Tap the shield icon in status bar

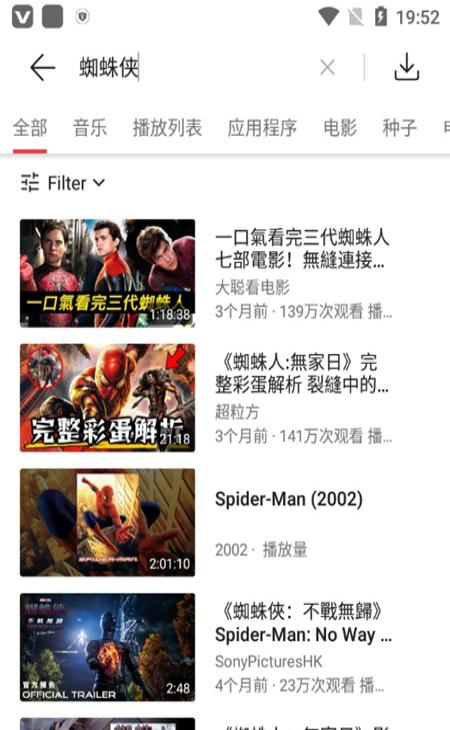pyautogui.click(x=82, y=17)
